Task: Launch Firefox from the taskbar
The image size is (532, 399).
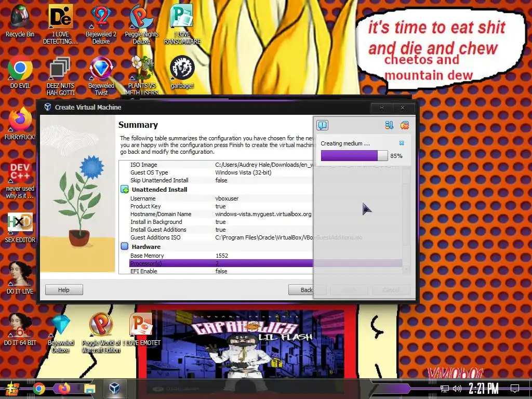Action: pos(64,389)
